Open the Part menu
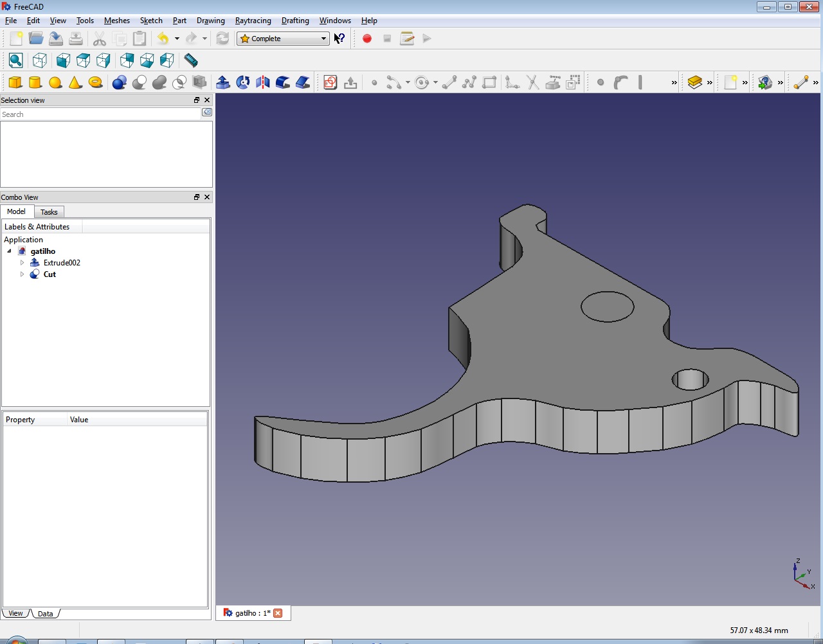The width and height of the screenshot is (823, 644). coord(179,21)
